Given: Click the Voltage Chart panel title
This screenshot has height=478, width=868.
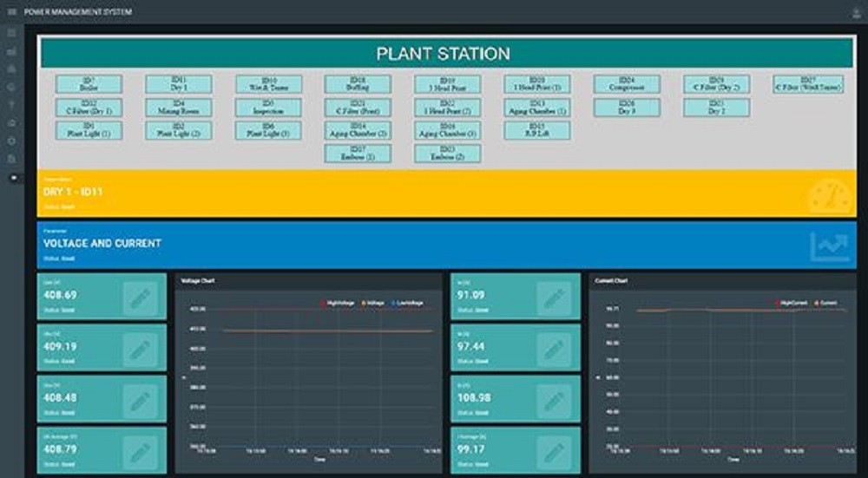Looking at the screenshot, I should pyautogui.click(x=198, y=280).
